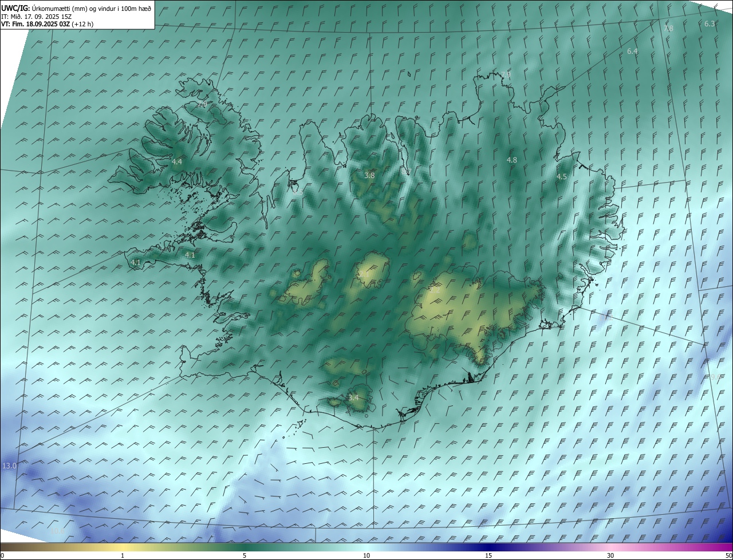Click the '10' tick on the color scale
Viewport: 733px width, 560px height.
(x=366, y=555)
